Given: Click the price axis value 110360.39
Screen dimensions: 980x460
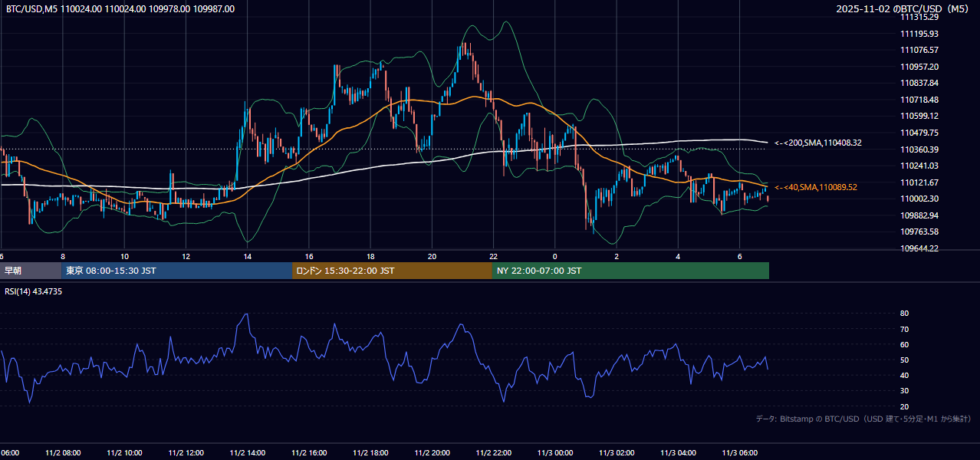Looking at the screenshot, I should (x=919, y=149).
